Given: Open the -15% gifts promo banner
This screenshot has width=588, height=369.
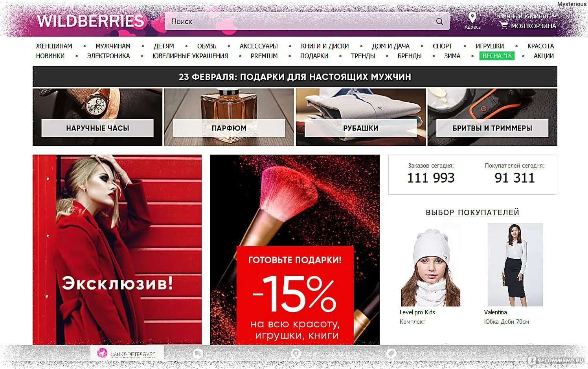Looking at the screenshot, I should coord(295,250).
